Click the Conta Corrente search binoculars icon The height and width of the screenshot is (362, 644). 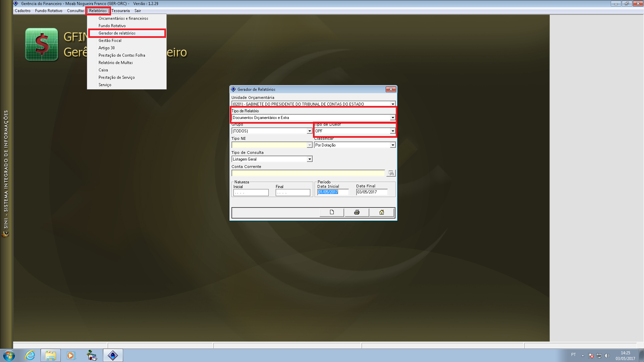click(x=391, y=173)
